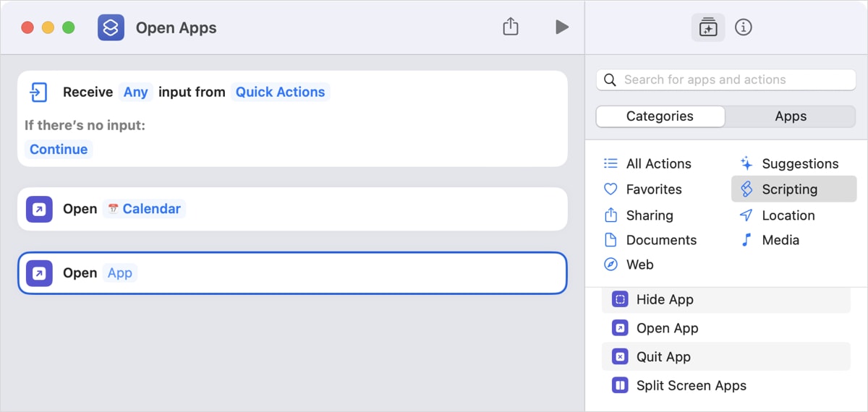Click the Open Apps shortcut title
Image resolution: width=868 pixels, height=412 pixels.
(x=176, y=28)
